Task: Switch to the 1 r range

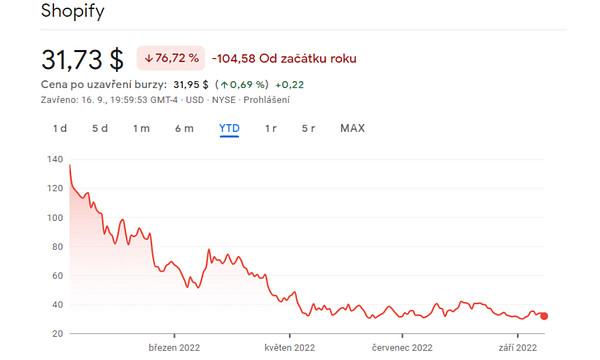Action: 271,128
